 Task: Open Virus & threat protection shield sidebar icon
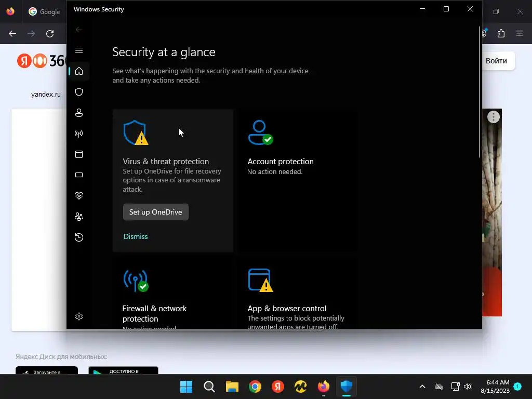[x=79, y=92]
